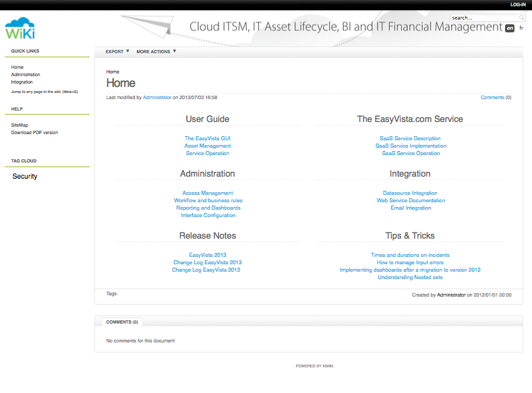The image size is (532, 393).
Task: Open Implementing dashboards after migration article
Action: (410, 270)
